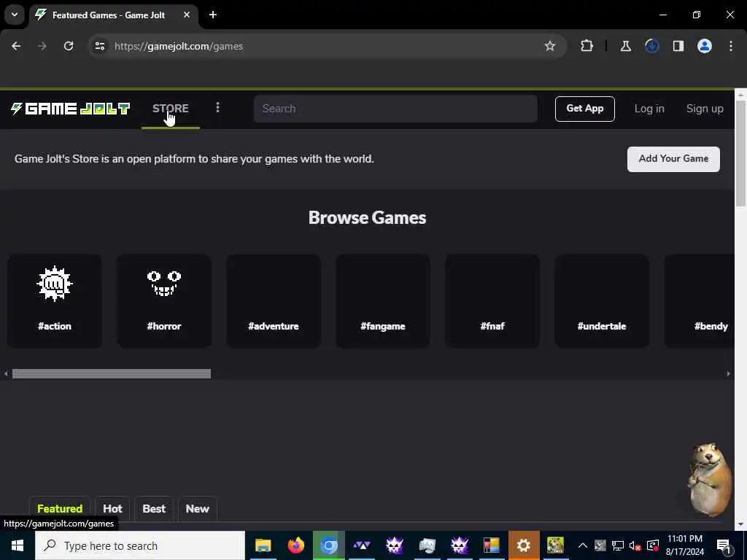
Task: Switch to the New games tab
Action: [x=197, y=508]
